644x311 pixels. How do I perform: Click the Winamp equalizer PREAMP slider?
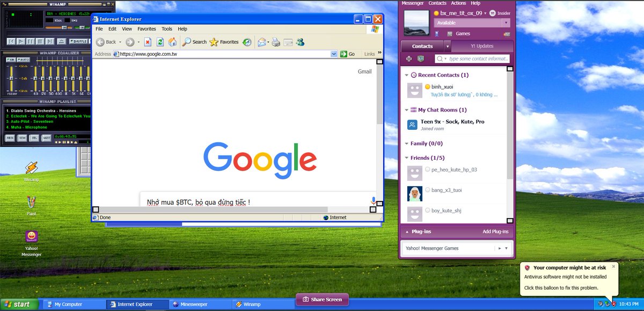tap(11, 78)
